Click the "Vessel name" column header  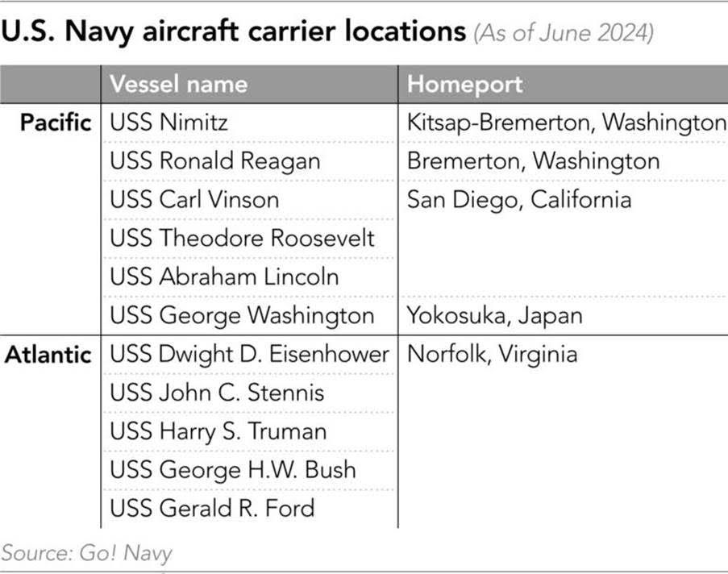178,84
